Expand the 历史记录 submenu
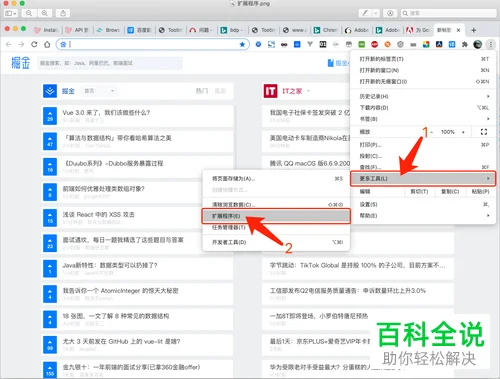This screenshot has width=500, height=379. (x=423, y=96)
